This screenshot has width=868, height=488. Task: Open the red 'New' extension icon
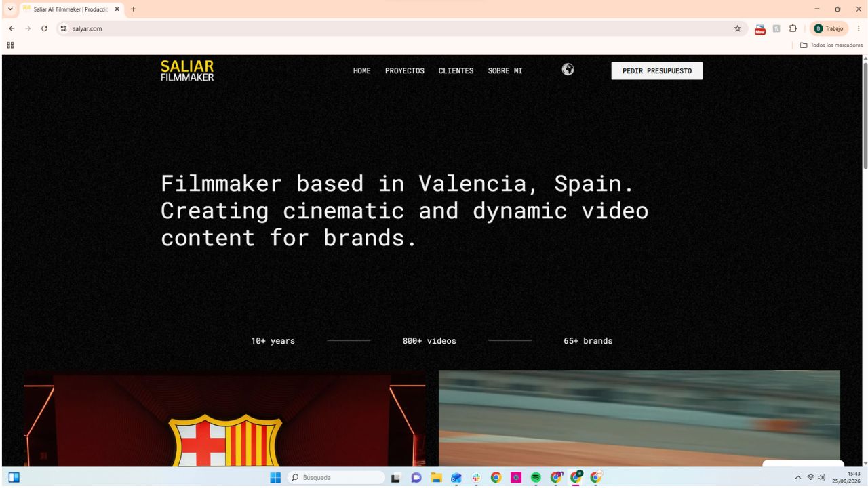coord(760,28)
